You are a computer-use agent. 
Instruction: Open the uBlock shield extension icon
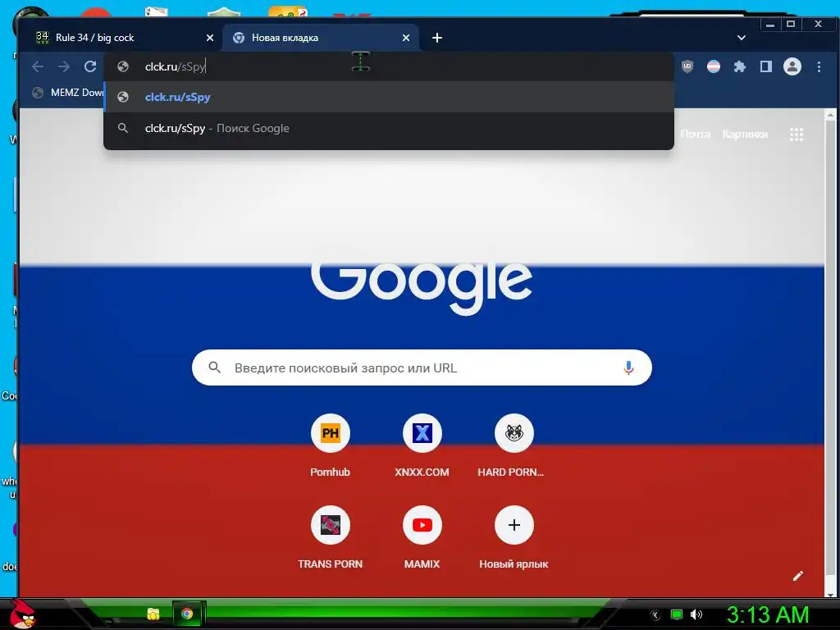click(687, 66)
